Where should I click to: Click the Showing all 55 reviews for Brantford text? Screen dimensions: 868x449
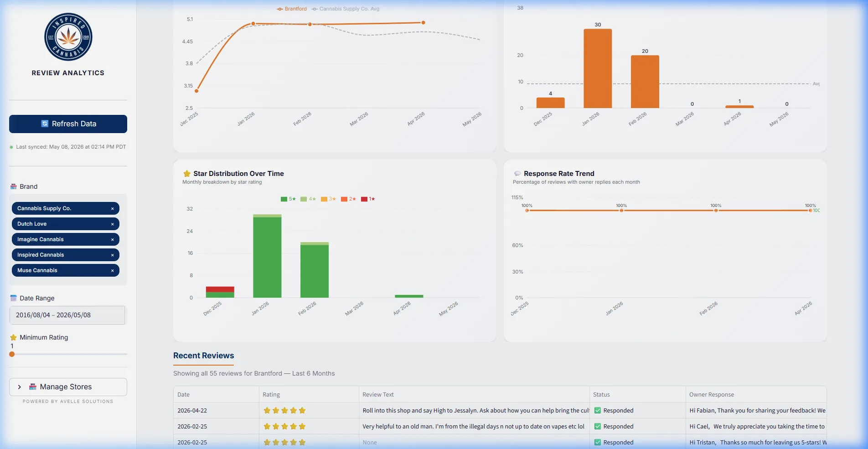pos(254,374)
